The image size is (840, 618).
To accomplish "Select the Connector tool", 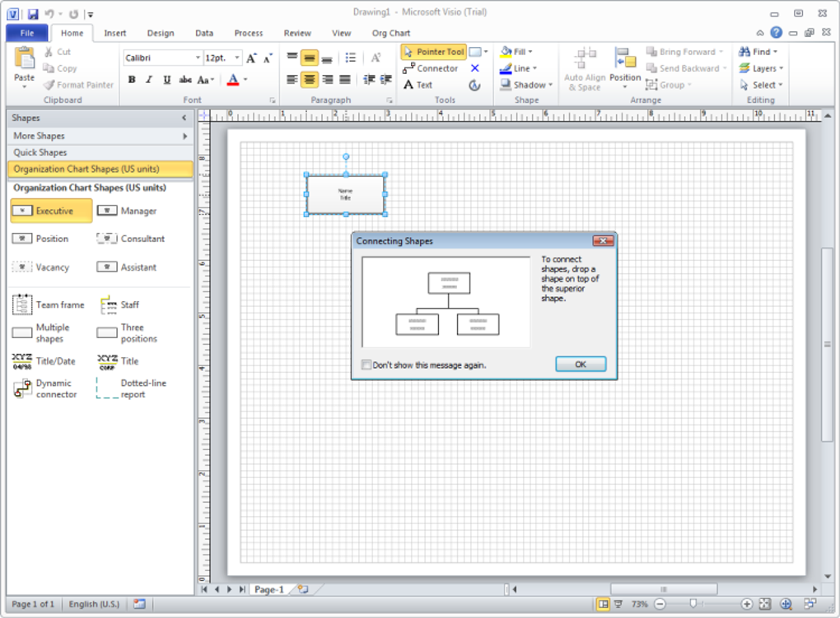I will pyautogui.click(x=430, y=68).
